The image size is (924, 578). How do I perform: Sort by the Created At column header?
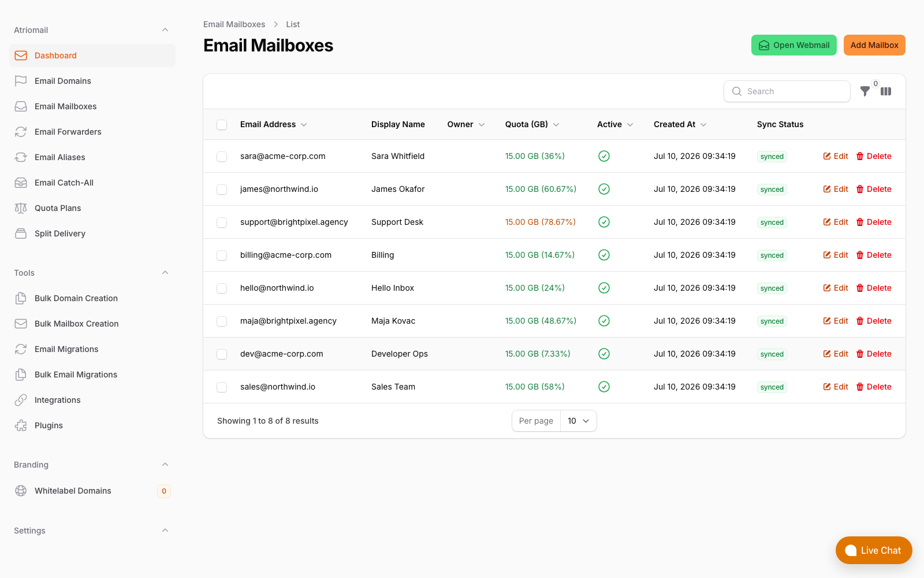tap(680, 124)
